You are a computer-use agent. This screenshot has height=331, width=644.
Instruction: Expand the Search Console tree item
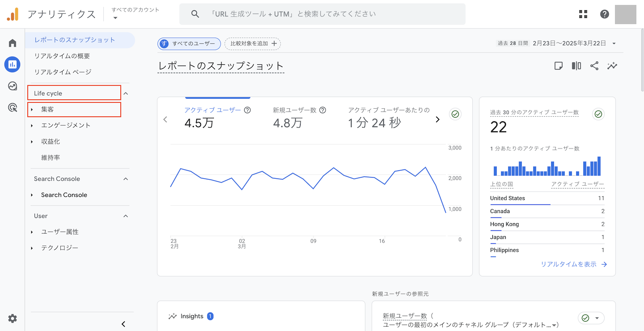point(32,195)
